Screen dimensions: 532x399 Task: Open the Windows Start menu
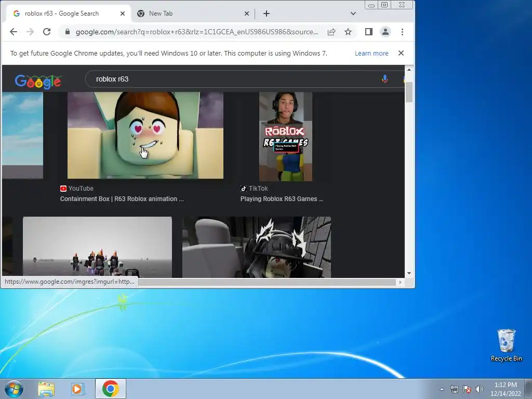(x=14, y=389)
